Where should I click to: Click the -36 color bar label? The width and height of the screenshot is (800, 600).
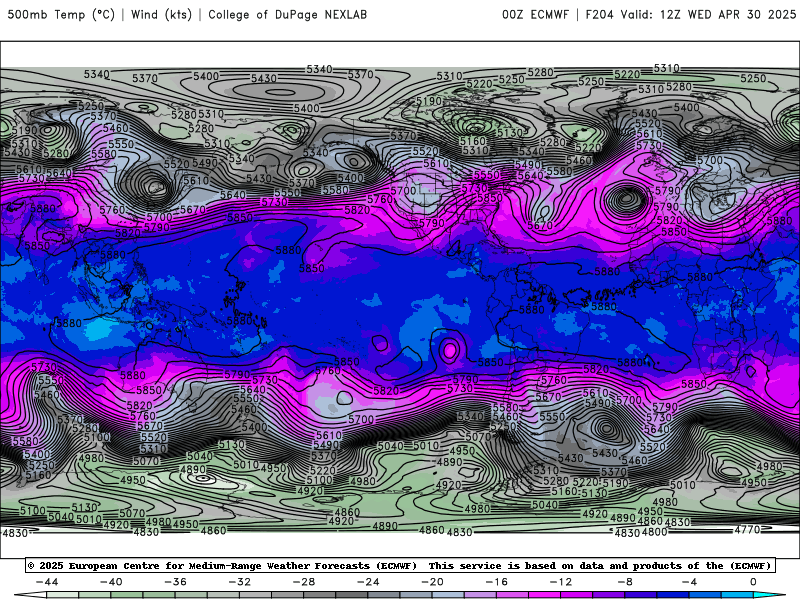point(176,582)
